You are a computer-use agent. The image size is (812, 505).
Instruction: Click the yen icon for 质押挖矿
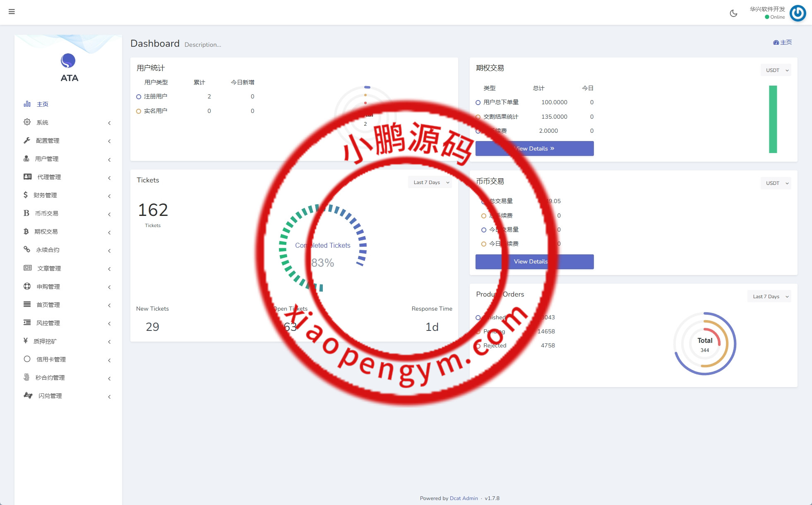point(26,341)
